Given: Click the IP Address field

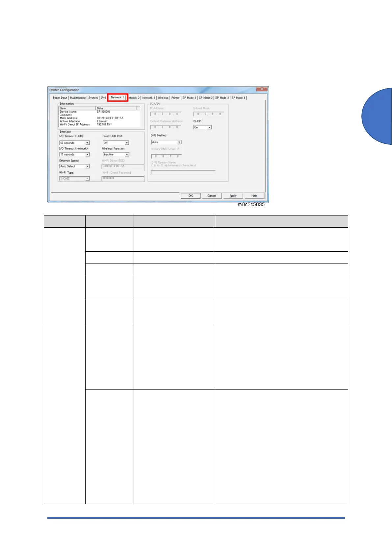Looking at the screenshot, I should coord(166,114).
